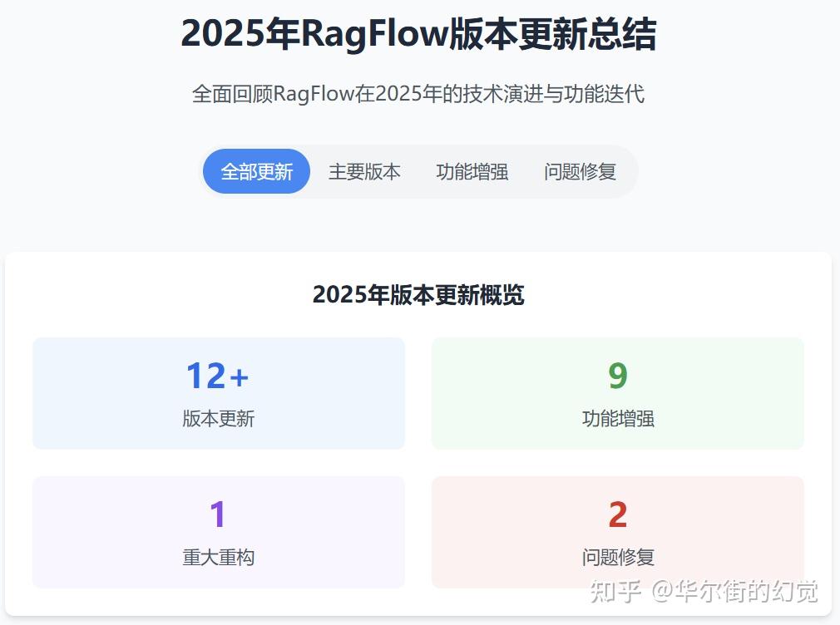Select the 重大重构 statistics card

[217, 532]
